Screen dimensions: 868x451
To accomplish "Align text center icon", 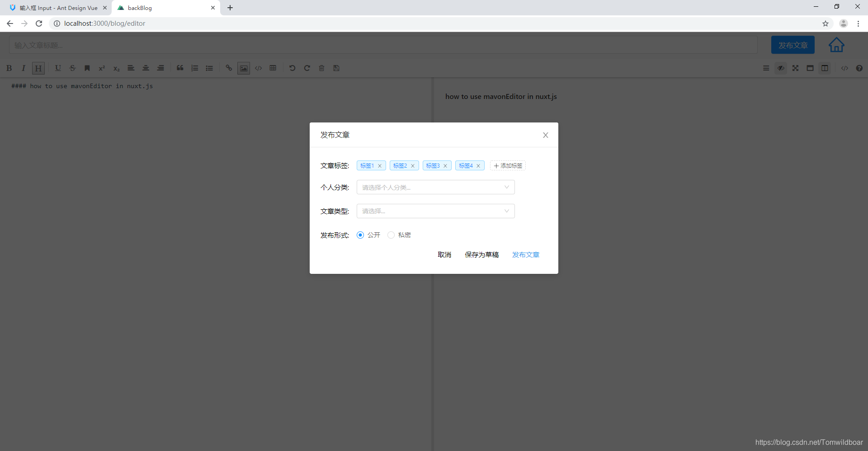I will click(146, 68).
